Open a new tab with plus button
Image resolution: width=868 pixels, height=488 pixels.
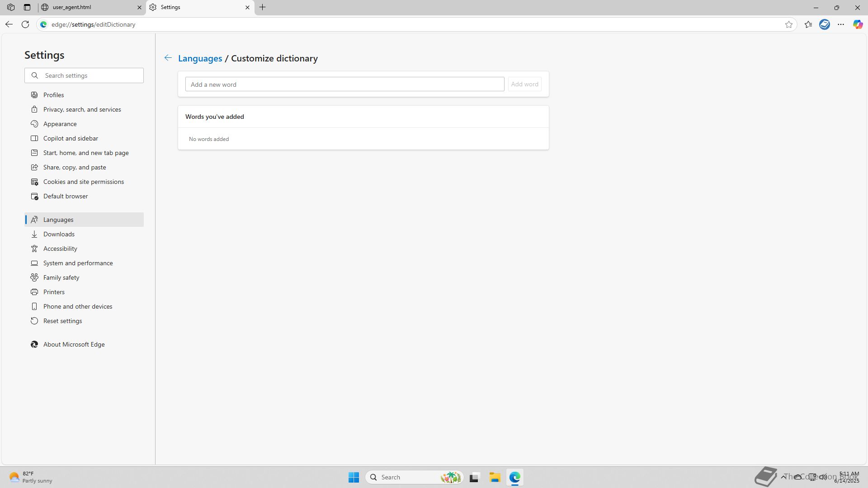click(x=262, y=7)
